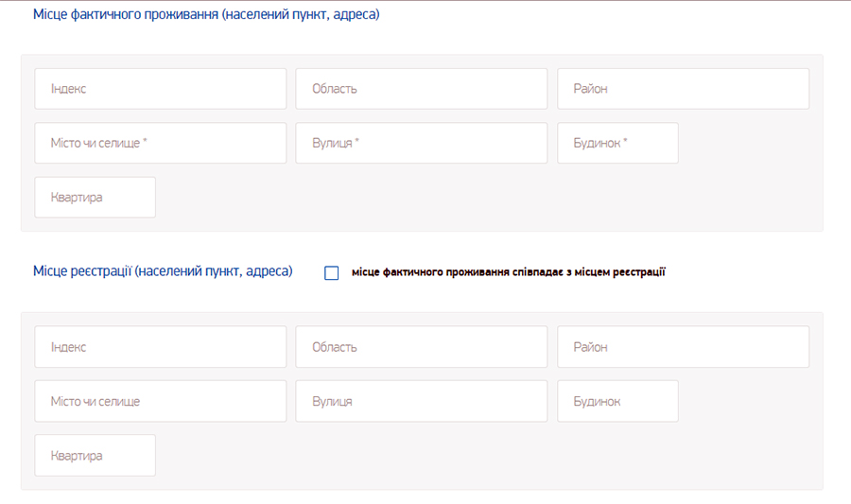Focus the Область field in registration address section

(421, 347)
